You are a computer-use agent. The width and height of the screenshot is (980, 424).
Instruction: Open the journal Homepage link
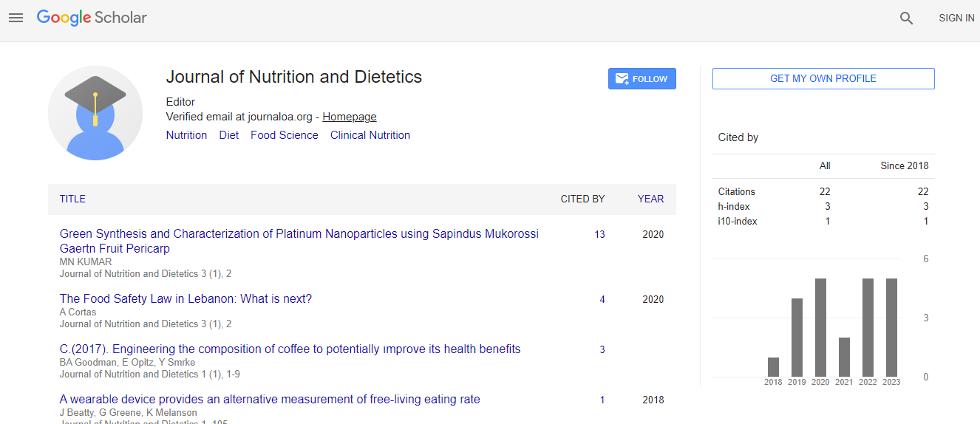click(350, 117)
